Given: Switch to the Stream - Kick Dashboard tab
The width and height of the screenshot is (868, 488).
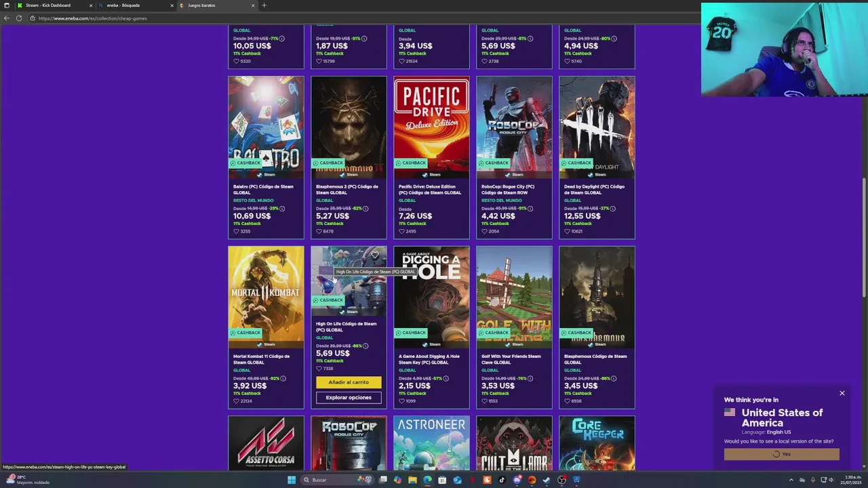Looking at the screenshot, I should 47,5.
